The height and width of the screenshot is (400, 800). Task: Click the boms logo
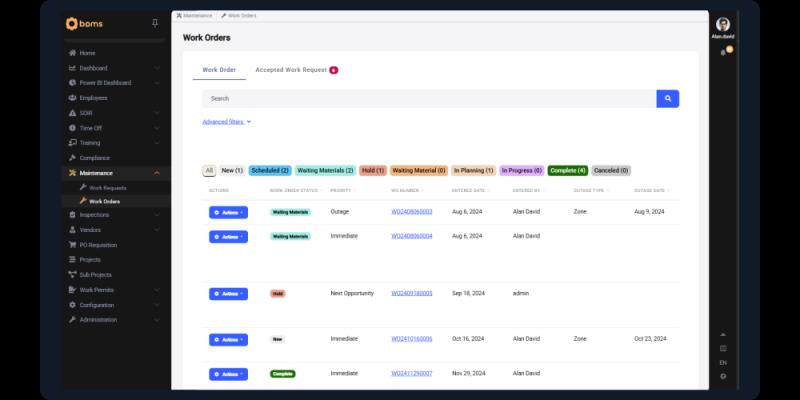point(86,23)
